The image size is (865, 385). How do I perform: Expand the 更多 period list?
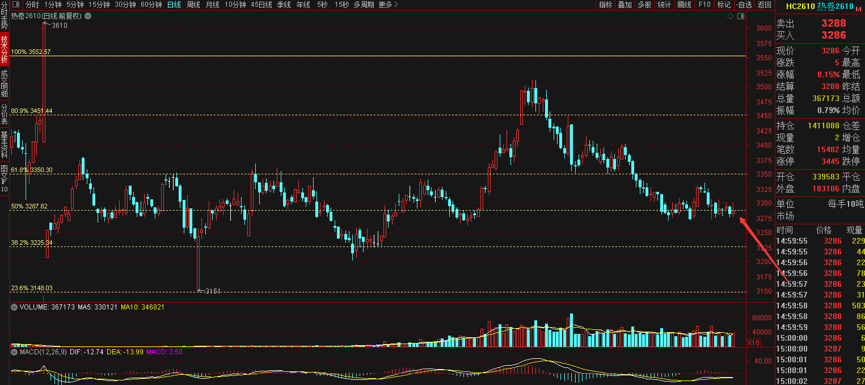click(x=388, y=4)
